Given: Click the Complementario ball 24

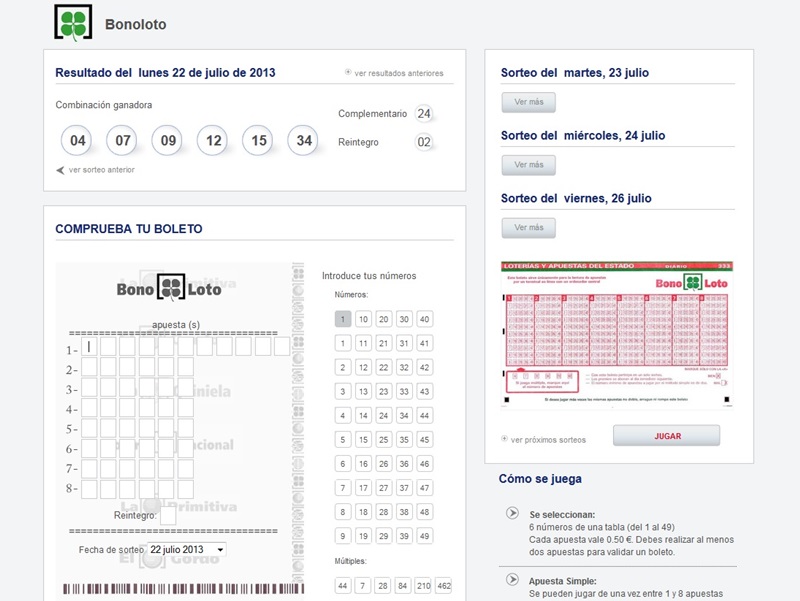Looking at the screenshot, I should pyautogui.click(x=424, y=114).
